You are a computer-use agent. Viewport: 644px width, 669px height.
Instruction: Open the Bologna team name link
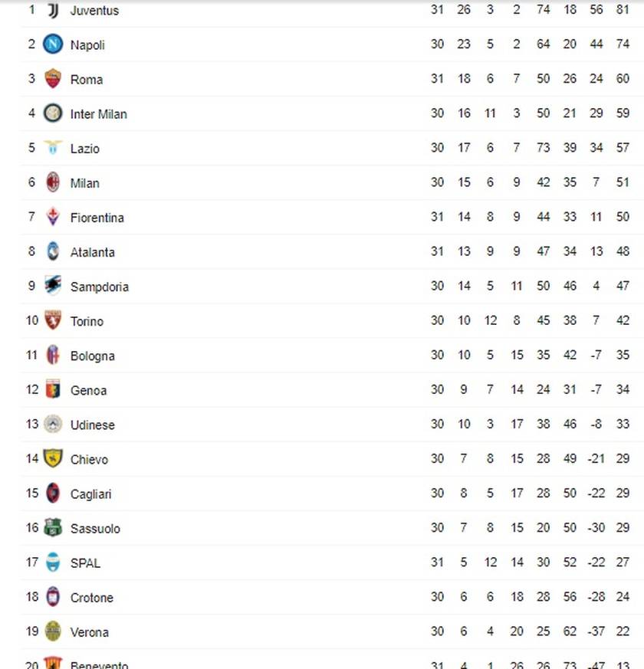(x=92, y=356)
